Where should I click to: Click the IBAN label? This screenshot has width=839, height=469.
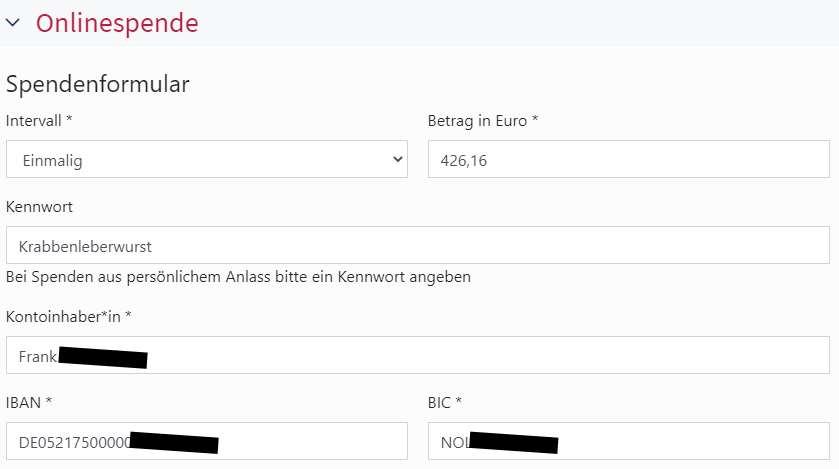click(x=29, y=403)
